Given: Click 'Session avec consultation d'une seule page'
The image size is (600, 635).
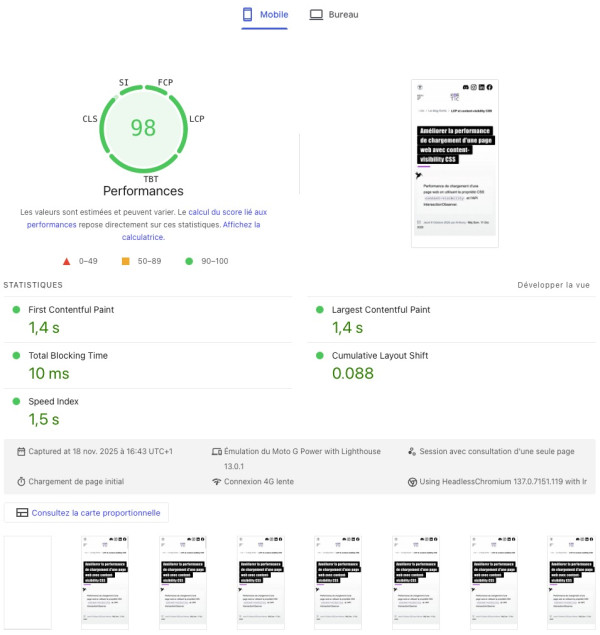Looking at the screenshot, I should tap(497, 452).
